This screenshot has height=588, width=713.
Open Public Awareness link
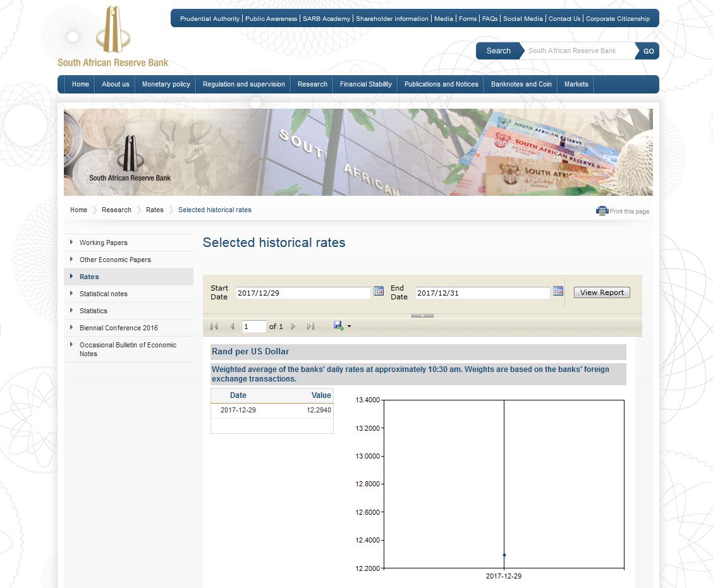coord(271,18)
